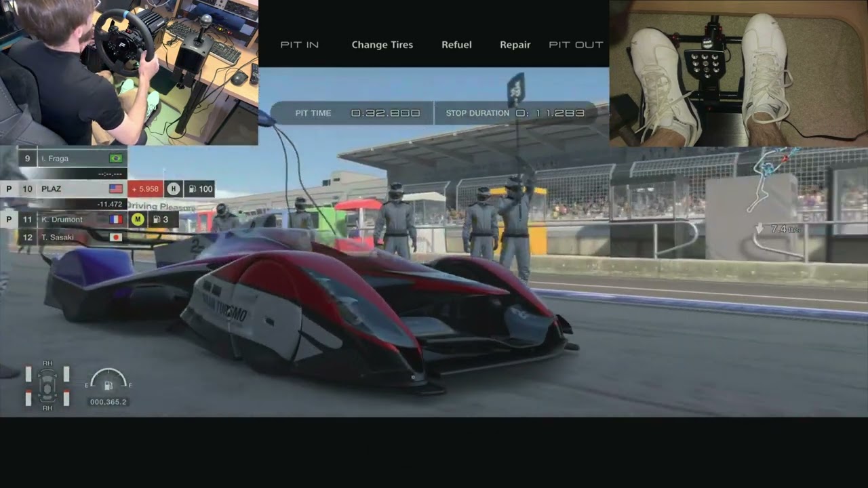Click the France flag beside K. Drumont

116,220
